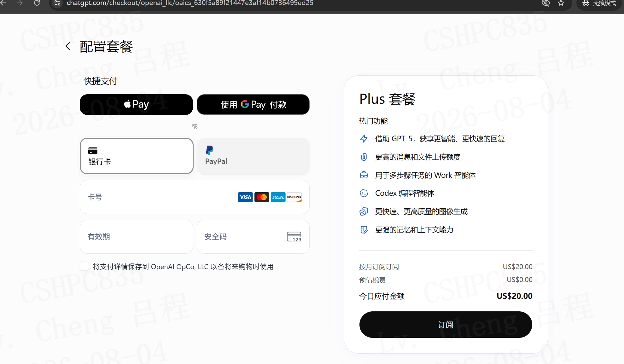Click the briefcase Work agent icon
This screenshot has width=624, height=364.
tap(364, 175)
